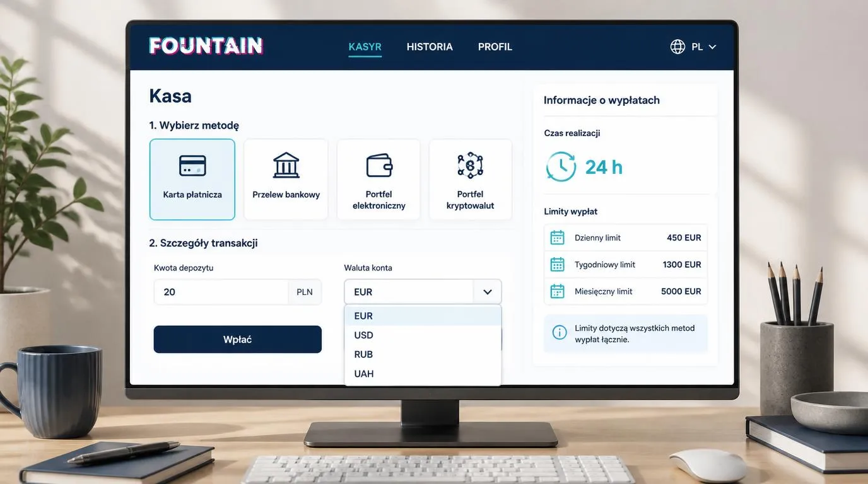Click the EUR currency combo box field

[x=423, y=292]
